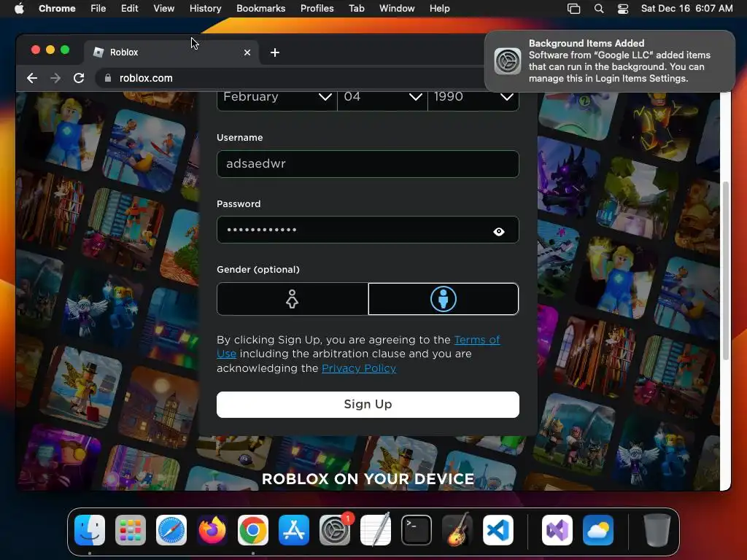
Task: Open Google Chrome in the dock
Action: (x=253, y=530)
